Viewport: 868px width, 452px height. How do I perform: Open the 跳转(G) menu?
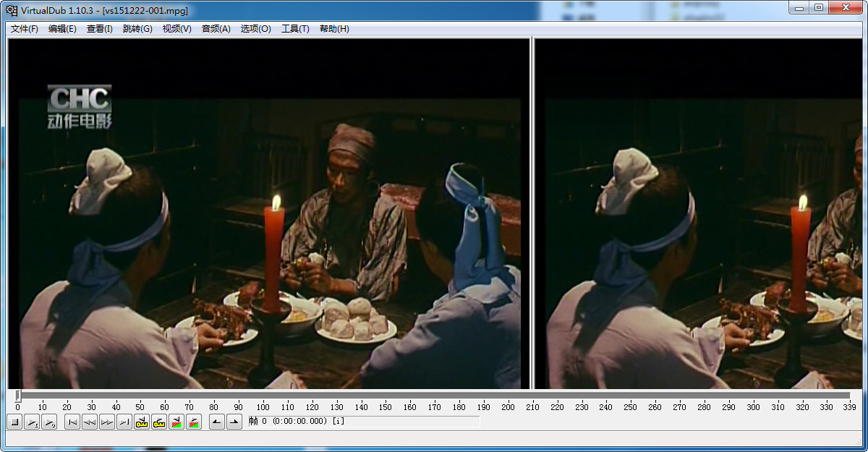coord(137,29)
